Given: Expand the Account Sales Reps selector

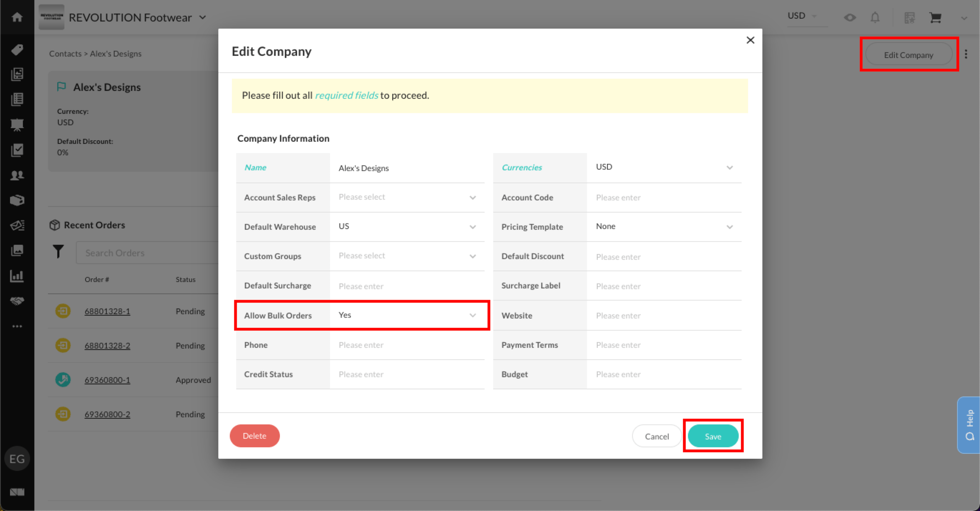Looking at the screenshot, I should (407, 197).
